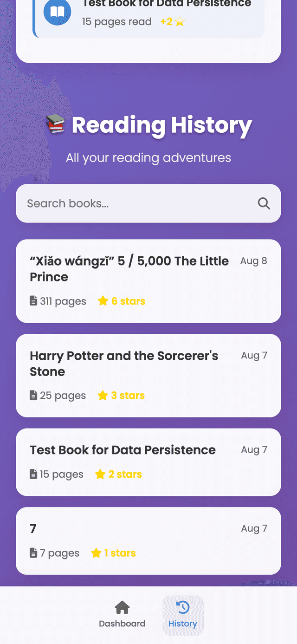Switch to the History tab

click(183, 616)
